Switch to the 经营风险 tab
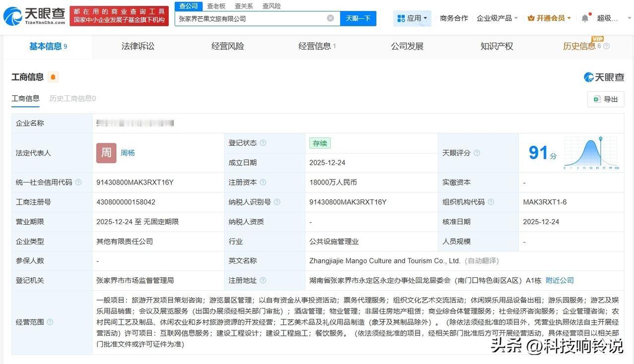Image resolution: width=634 pixels, height=364 pixels. tap(228, 47)
